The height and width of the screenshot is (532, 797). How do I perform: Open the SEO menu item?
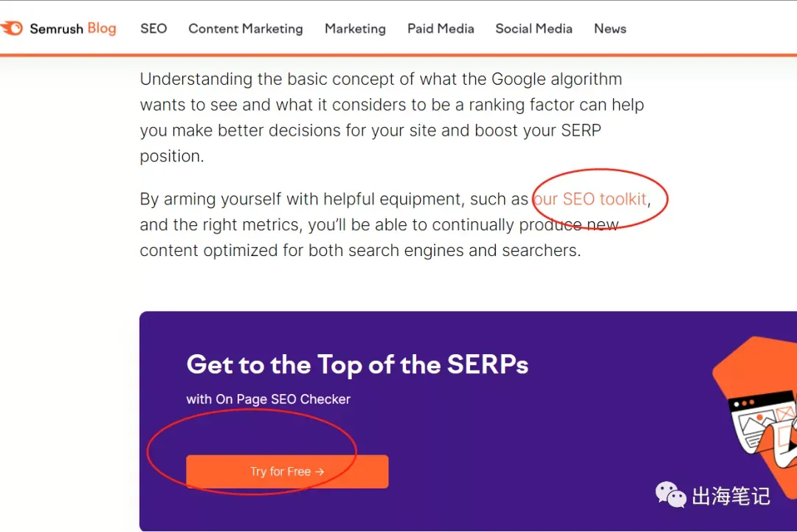[153, 29]
